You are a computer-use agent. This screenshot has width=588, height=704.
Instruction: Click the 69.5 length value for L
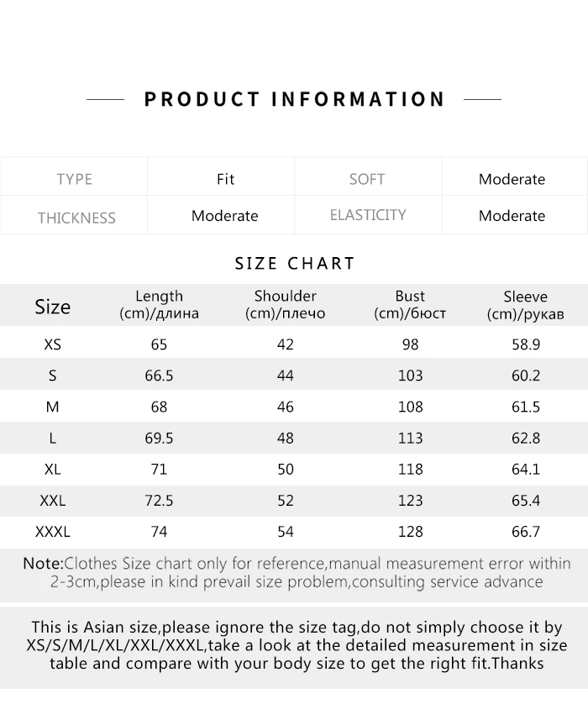(159, 439)
